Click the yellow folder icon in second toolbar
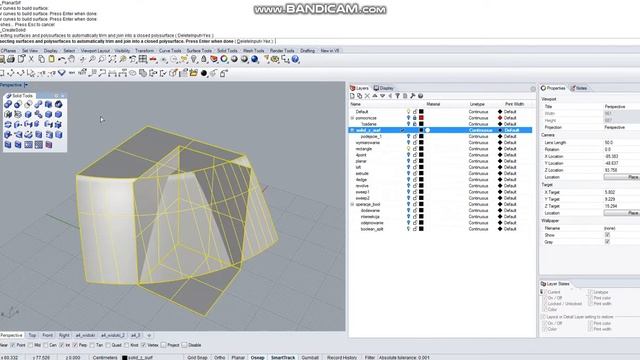 (193, 73)
